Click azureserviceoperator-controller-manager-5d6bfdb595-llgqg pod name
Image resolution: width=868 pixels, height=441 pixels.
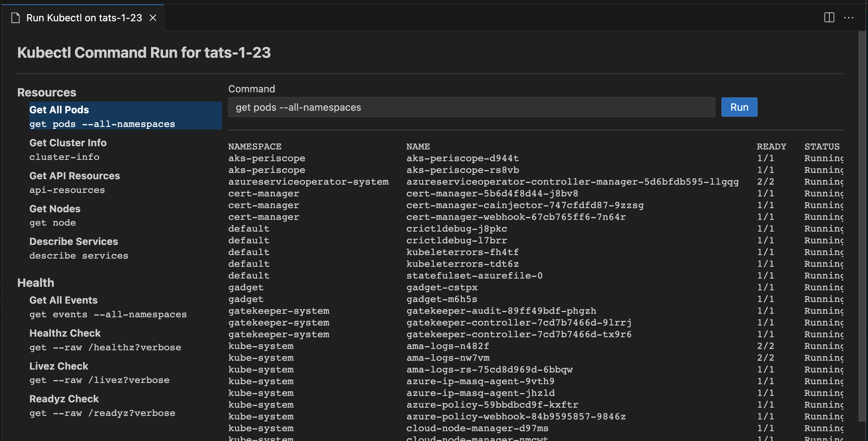[573, 181]
